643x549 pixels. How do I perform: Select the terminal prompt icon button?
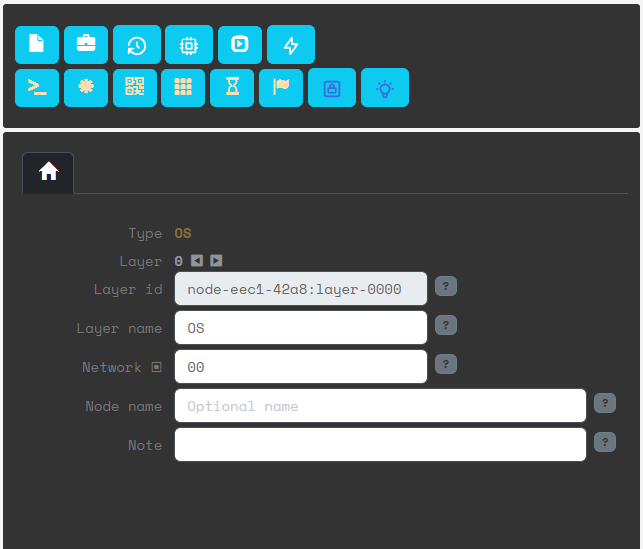click(37, 88)
